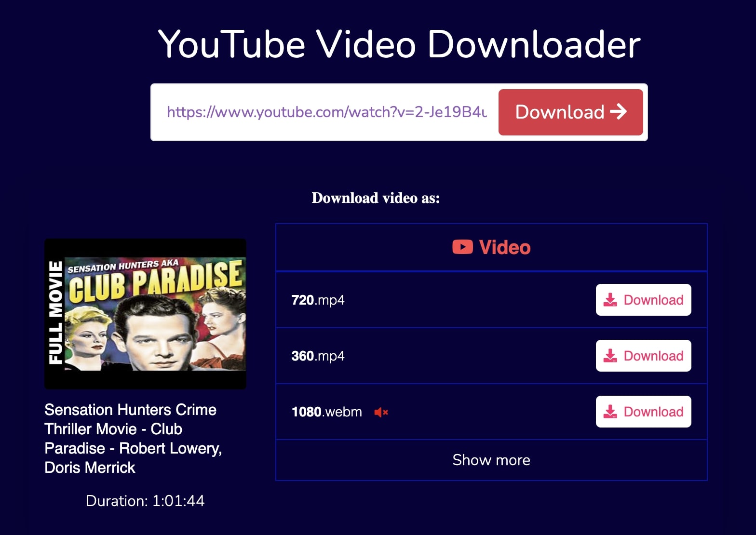Click the 360.mp4 format label
Screen dimensions: 756x535
coord(318,356)
